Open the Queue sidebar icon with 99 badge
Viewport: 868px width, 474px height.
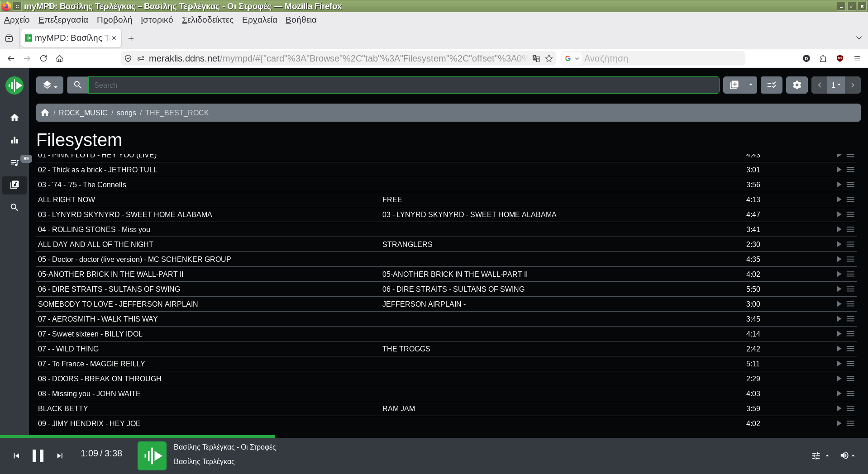click(x=14, y=162)
